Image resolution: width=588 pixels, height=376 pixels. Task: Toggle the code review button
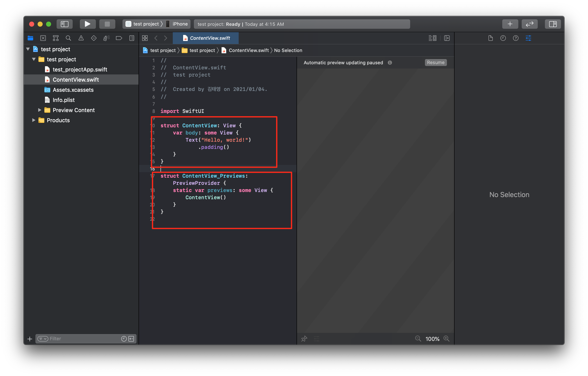tap(529, 24)
